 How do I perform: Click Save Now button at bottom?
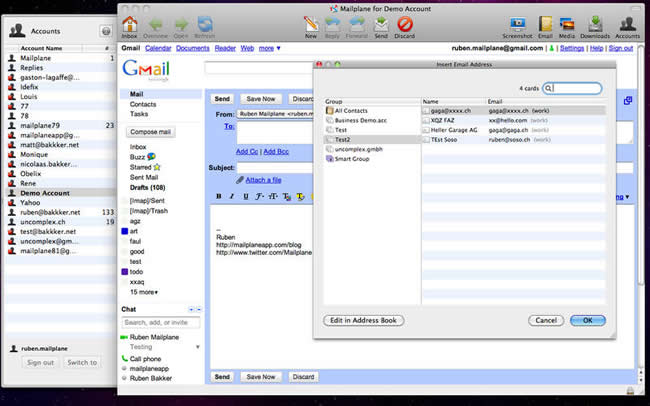(261, 377)
